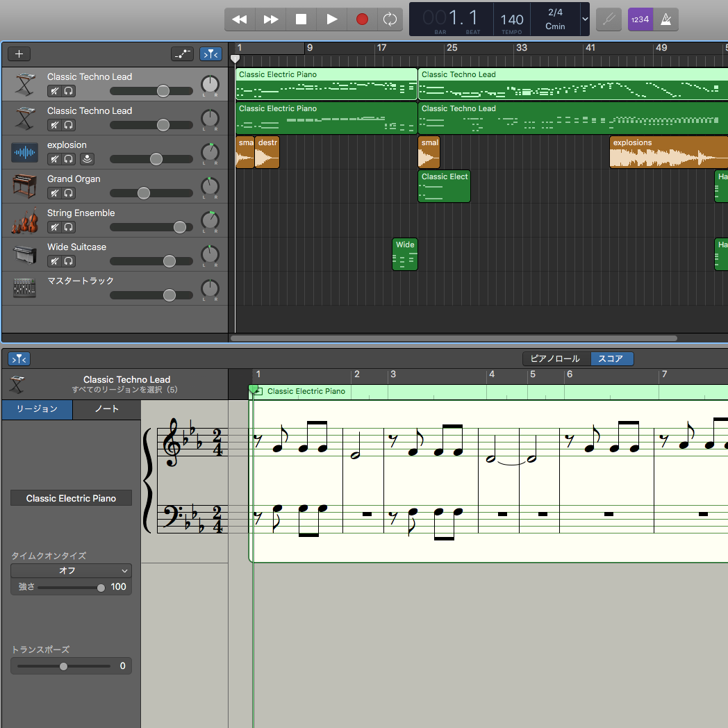Toggle the metronome click

point(665,19)
